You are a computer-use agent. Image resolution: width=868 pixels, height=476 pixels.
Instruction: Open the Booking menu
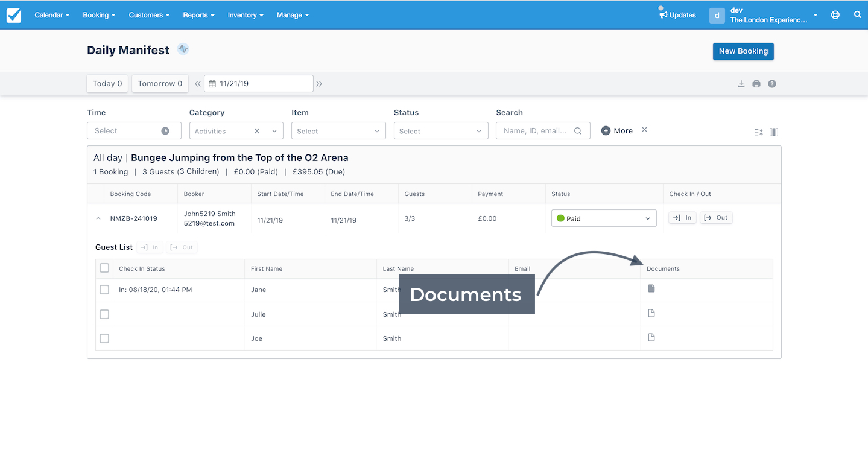(99, 15)
